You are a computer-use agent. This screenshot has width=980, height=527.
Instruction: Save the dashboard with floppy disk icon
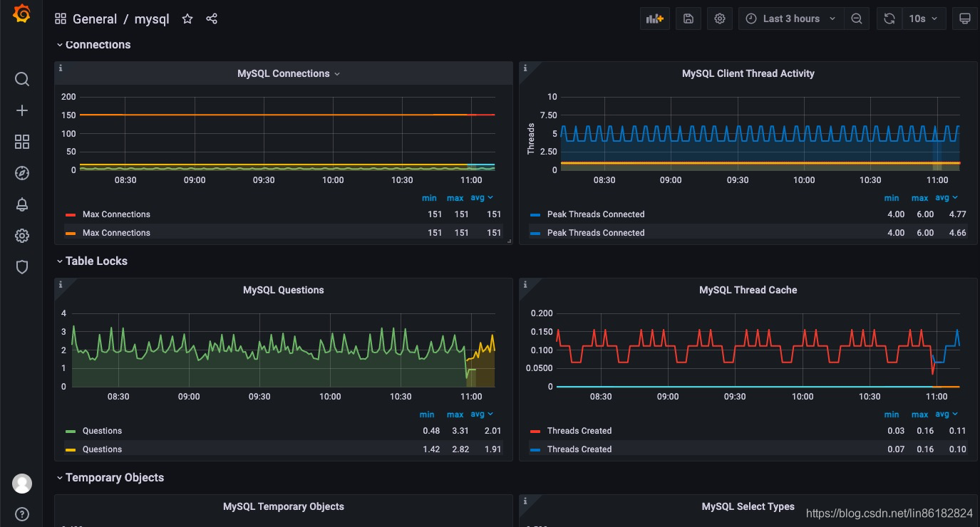[x=688, y=19]
